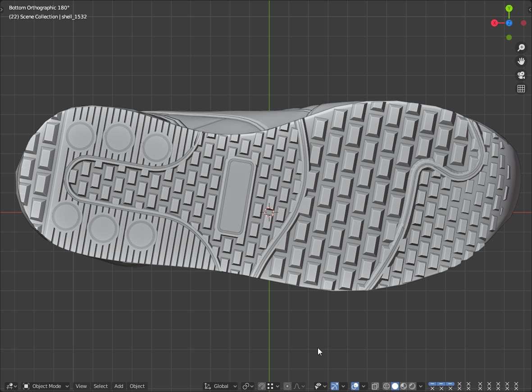The image size is (532, 392).
Task: Toggle the camera view icon
Action: point(521,75)
